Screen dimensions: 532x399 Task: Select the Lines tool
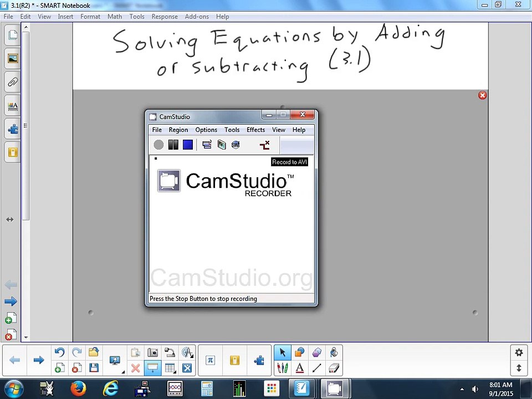[x=316, y=368]
